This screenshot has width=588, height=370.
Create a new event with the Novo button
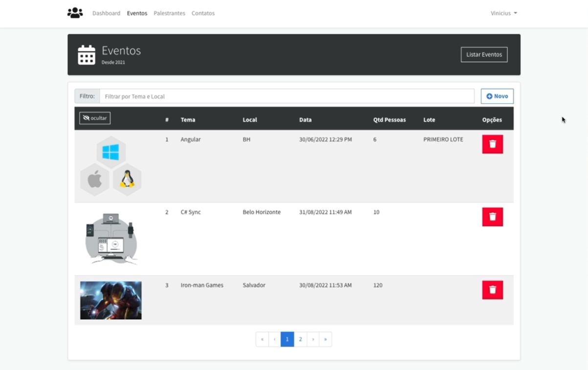[x=497, y=96]
